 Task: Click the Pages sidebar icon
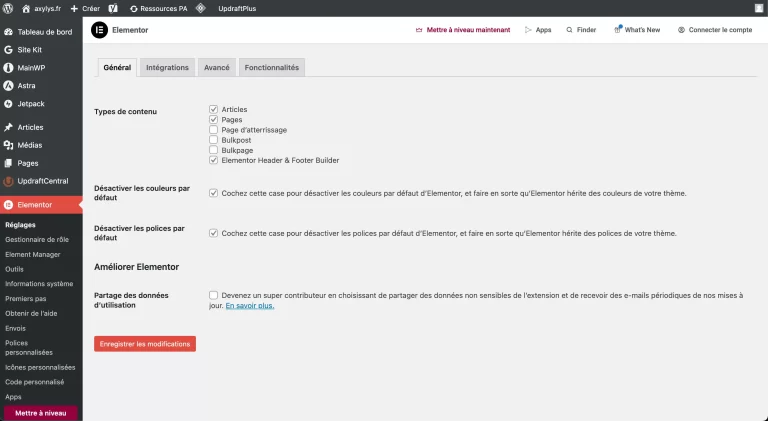pos(8,163)
